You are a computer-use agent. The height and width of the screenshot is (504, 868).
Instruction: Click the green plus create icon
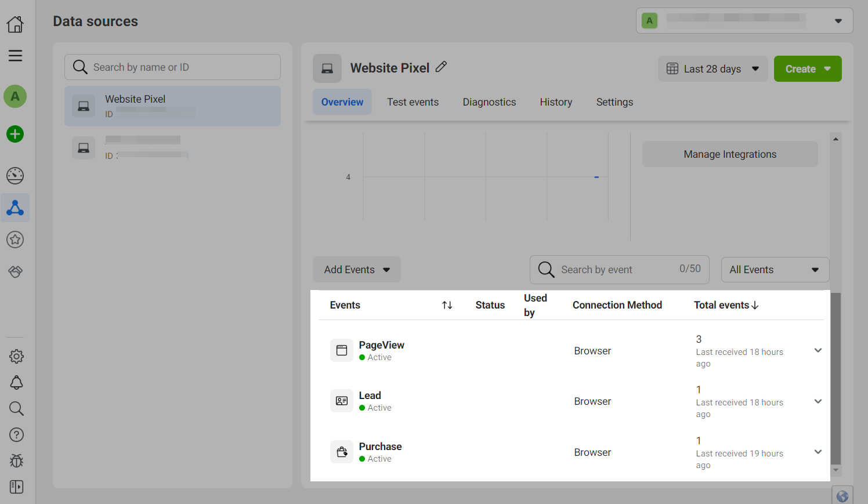pyautogui.click(x=15, y=134)
